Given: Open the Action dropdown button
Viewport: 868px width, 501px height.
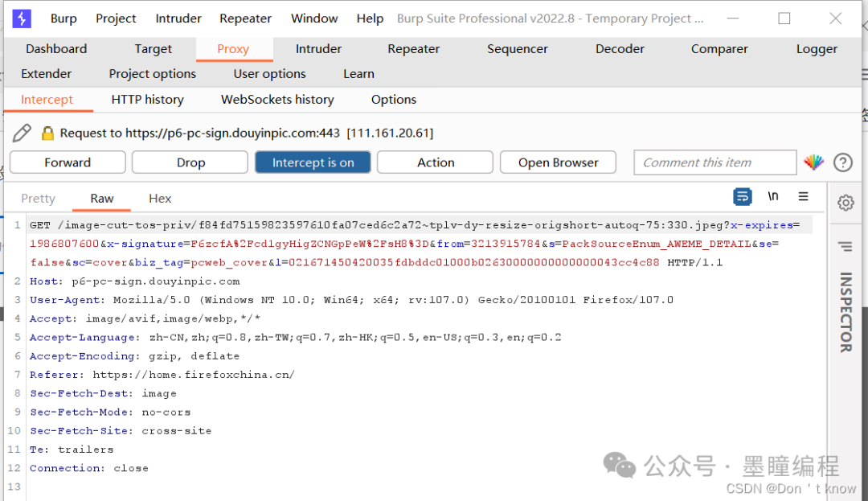Looking at the screenshot, I should point(435,162).
